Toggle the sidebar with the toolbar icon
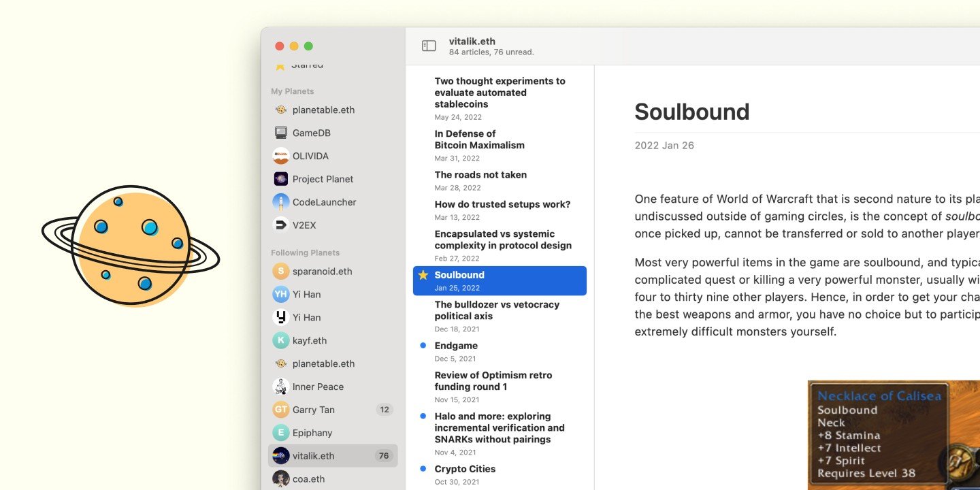Image resolution: width=980 pixels, height=490 pixels. 429,46
